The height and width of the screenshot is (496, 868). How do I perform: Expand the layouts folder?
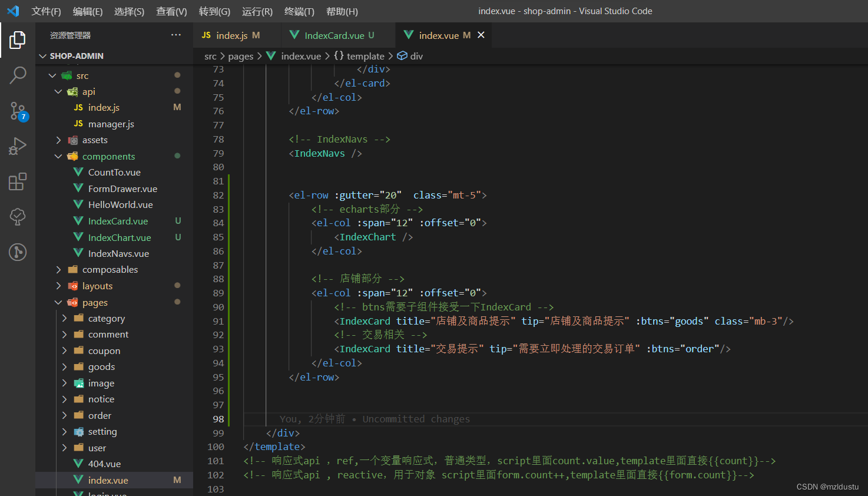58,286
